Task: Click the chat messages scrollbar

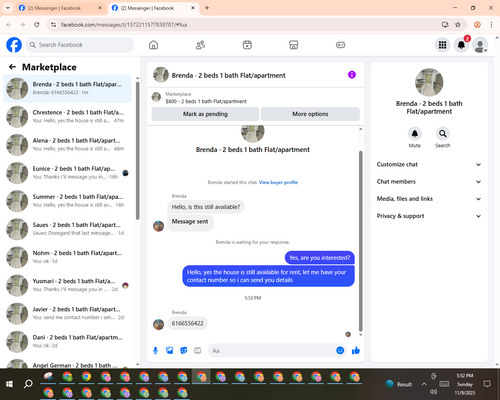Action: [x=360, y=241]
